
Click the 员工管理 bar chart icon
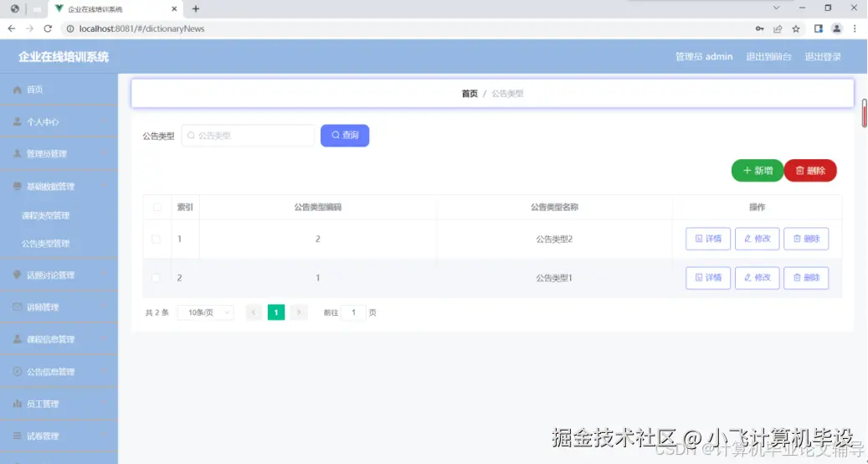pyautogui.click(x=18, y=404)
